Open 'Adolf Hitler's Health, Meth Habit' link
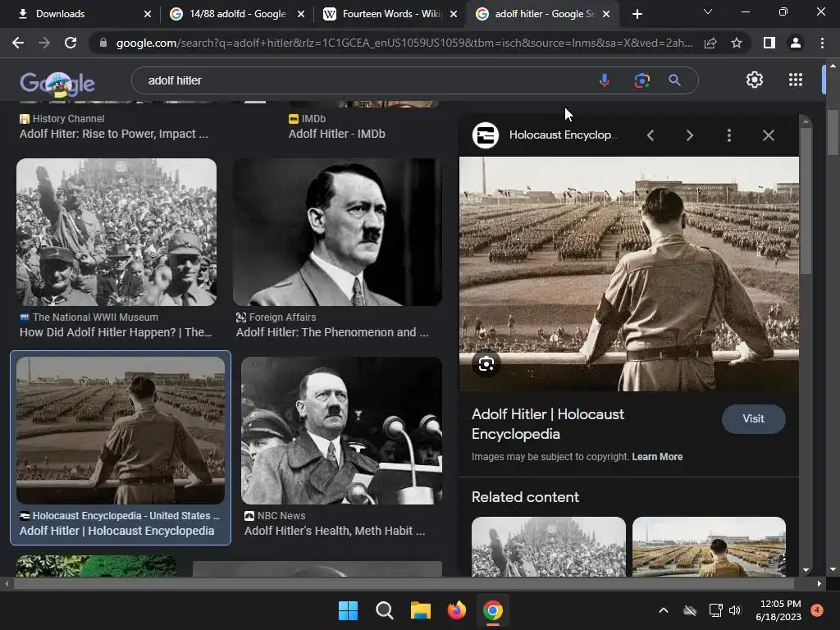This screenshot has height=630, width=840. pyautogui.click(x=335, y=531)
